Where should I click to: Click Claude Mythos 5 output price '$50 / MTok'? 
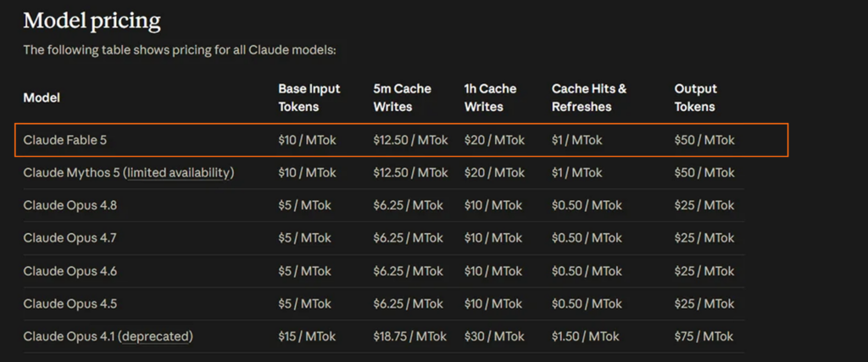point(704,173)
